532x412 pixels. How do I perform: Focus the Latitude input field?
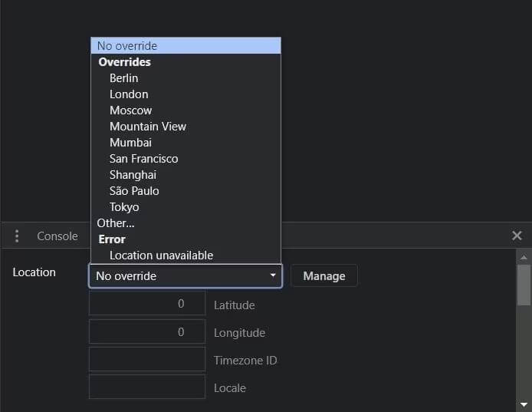pyautogui.click(x=147, y=303)
